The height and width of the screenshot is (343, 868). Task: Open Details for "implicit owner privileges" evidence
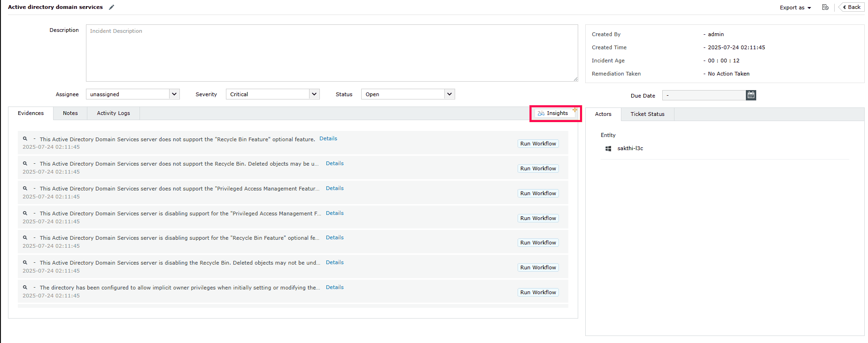tap(335, 287)
